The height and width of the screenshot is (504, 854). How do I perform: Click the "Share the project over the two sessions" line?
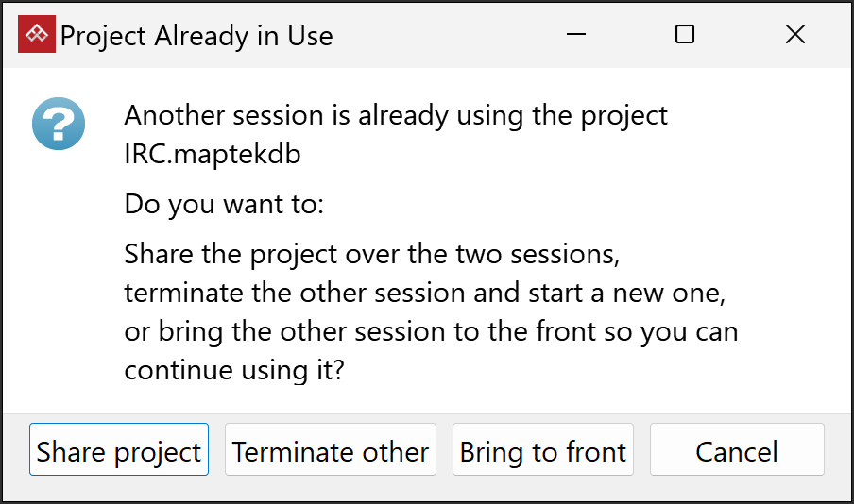pyautogui.click(x=372, y=255)
